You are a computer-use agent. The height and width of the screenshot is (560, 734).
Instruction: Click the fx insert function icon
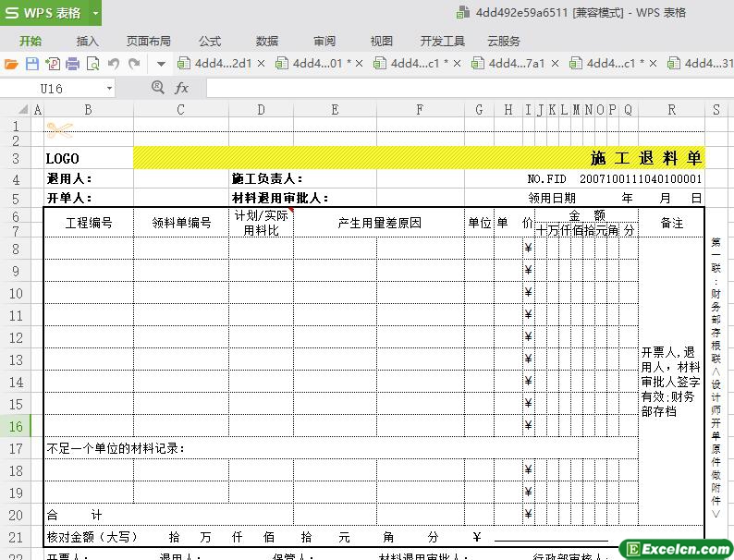[182, 88]
